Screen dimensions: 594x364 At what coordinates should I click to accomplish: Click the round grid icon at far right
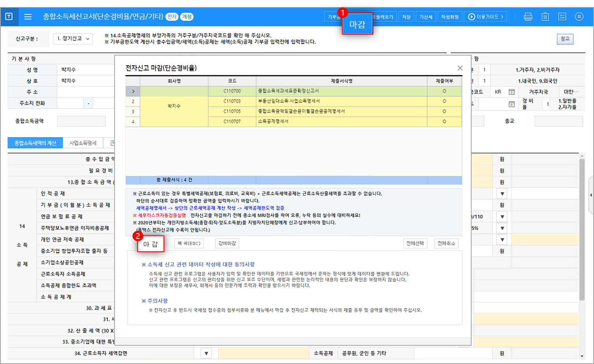tap(579, 17)
